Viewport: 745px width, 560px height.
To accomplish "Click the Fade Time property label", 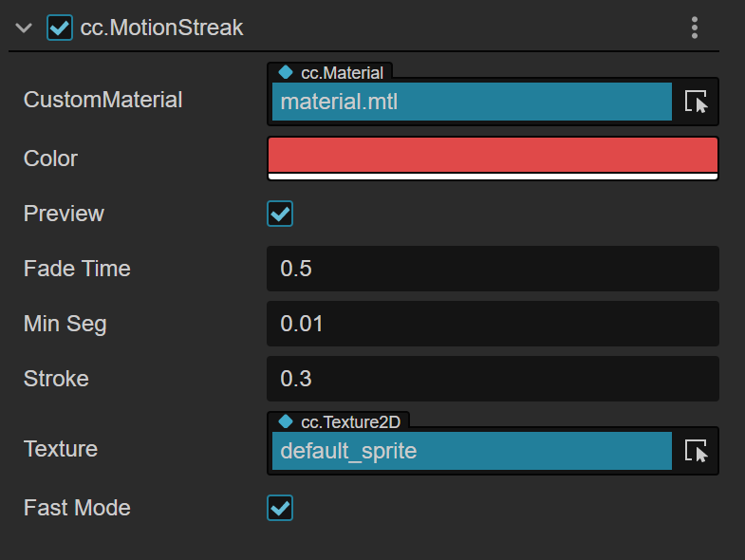I will [77, 269].
